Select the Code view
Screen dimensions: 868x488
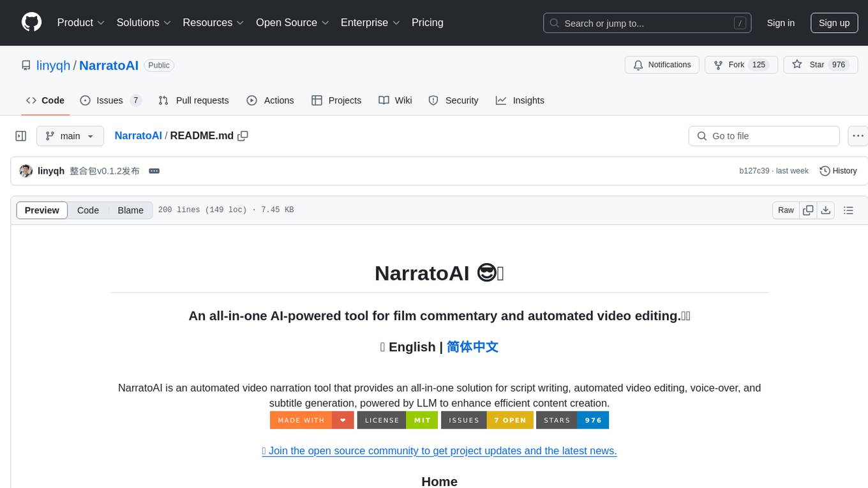click(88, 210)
